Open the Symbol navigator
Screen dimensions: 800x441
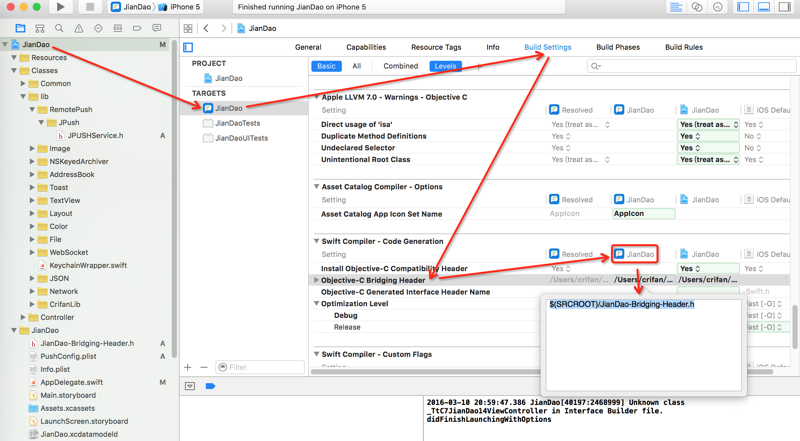40,28
